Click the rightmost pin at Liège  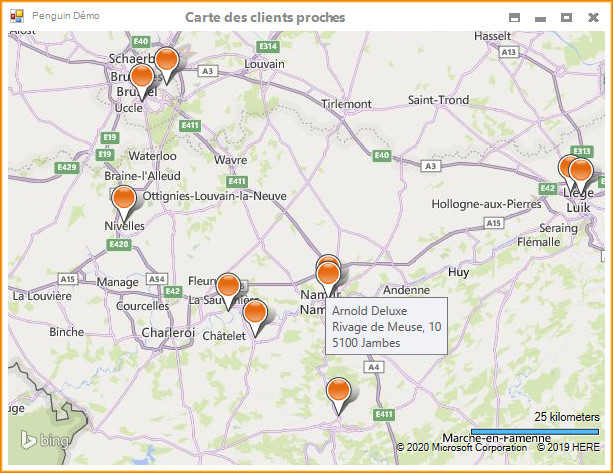[581, 172]
